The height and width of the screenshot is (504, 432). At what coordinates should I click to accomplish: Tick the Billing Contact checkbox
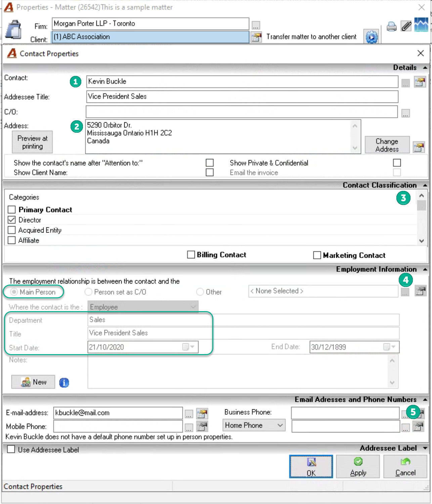pos(191,255)
